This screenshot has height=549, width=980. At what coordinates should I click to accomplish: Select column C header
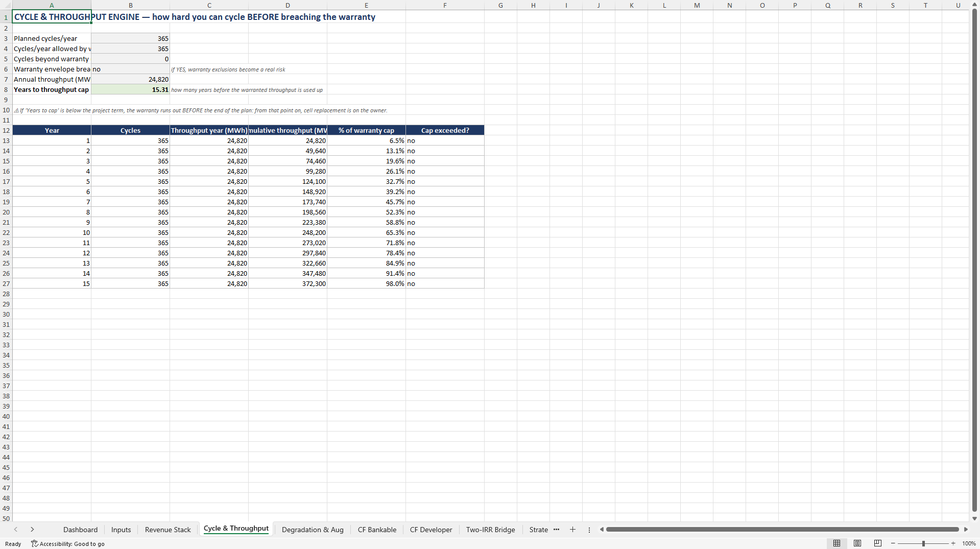tap(209, 5)
